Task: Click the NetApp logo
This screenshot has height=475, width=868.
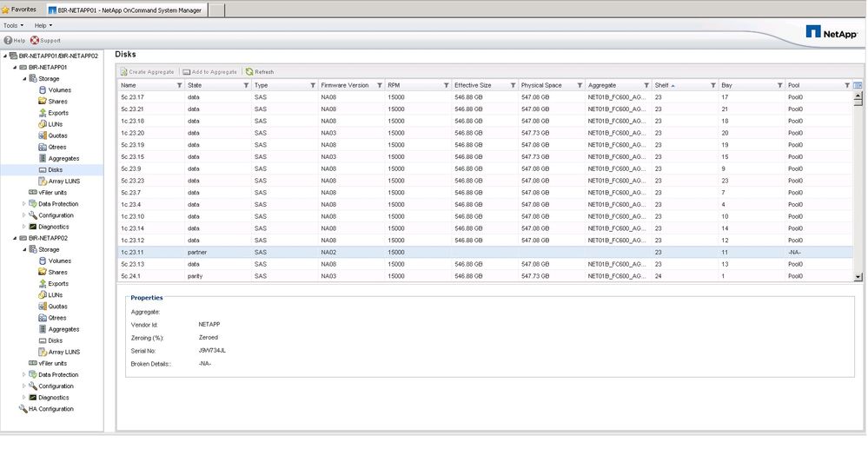Action: click(x=832, y=33)
